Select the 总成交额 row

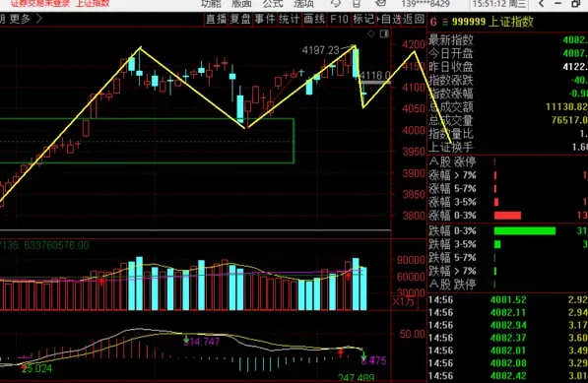coord(508,107)
